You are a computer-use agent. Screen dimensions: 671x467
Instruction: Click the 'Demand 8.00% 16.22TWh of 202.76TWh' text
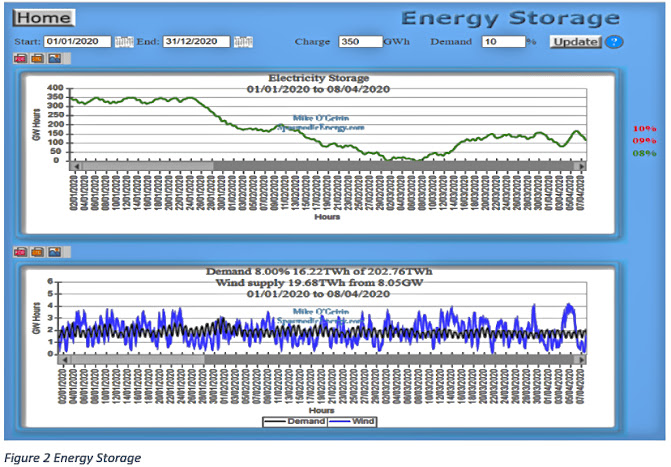(319, 271)
